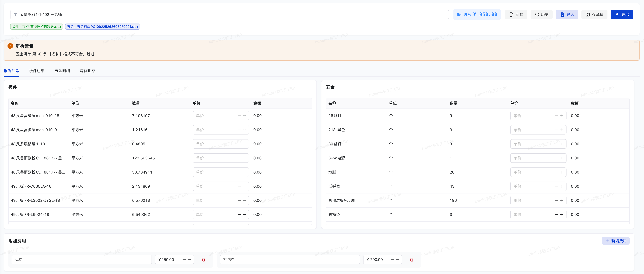Increase 单价 for quantity 33.734911 row
Screen dimensions: 644x274
[244, 172]
